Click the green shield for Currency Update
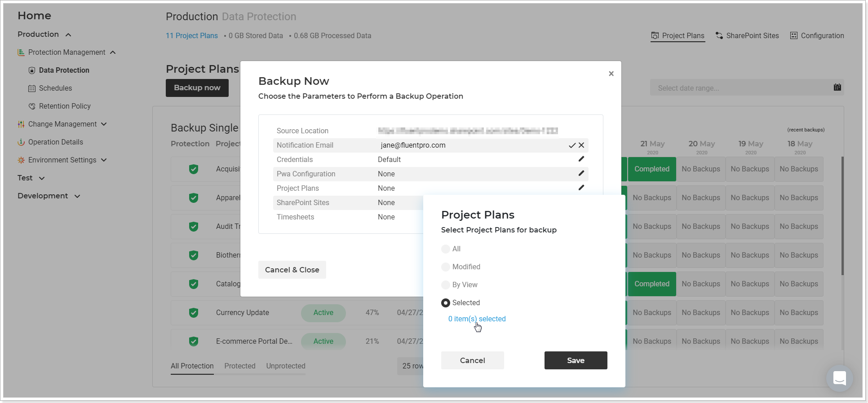Image resolution: width=868 pixels, height=403 pixels. pyautogui.click(x=194, y=313)
